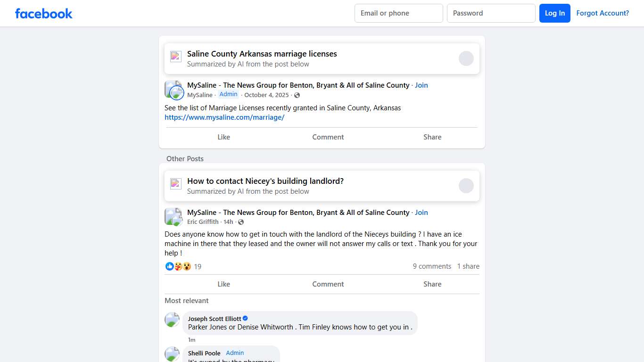This screenshot has width=644, height=362.
Task: Click Comment on the marriage licenses post
Action: (328, 137)
